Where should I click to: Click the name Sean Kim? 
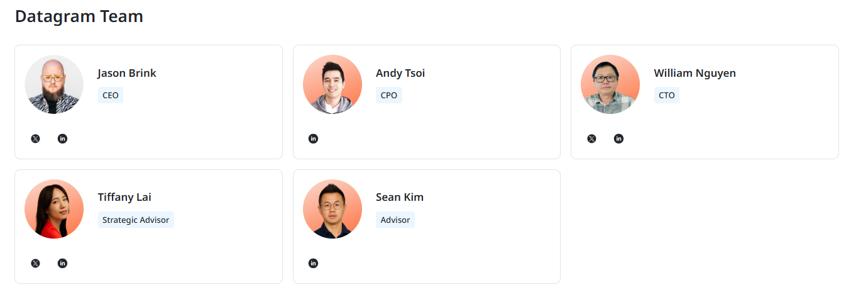tap(400, 197)
